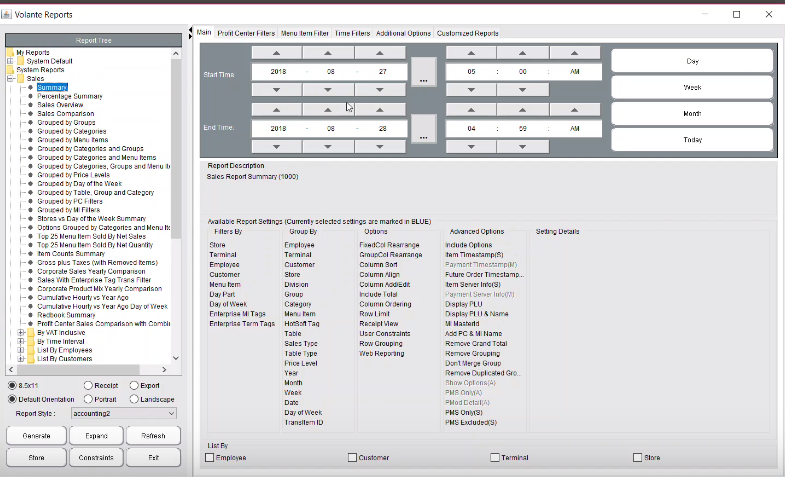
Task: Choose the Receipt paper size radio button
Action: pyautogui.click(x=89, y=383)
